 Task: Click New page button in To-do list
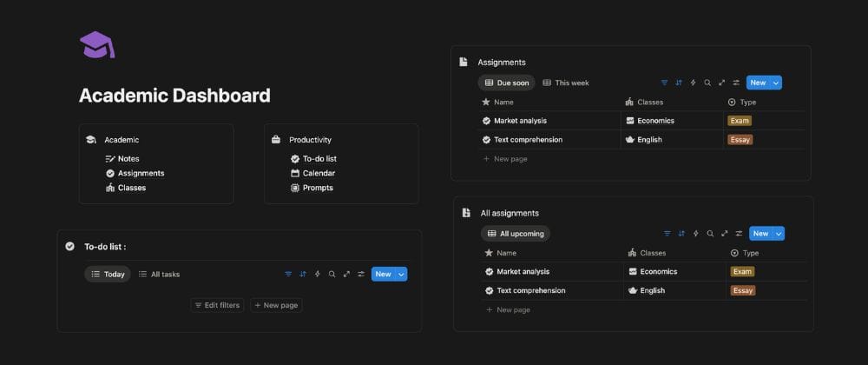(276, 305)
